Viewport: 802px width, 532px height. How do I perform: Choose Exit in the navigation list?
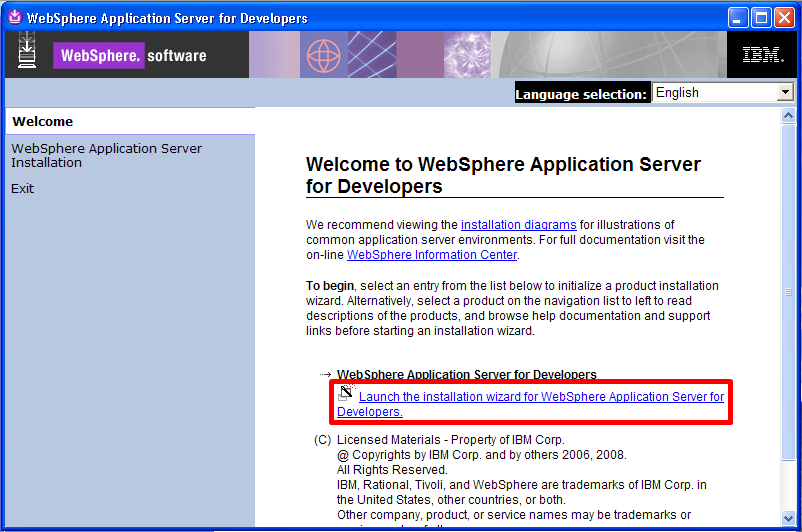23,189
